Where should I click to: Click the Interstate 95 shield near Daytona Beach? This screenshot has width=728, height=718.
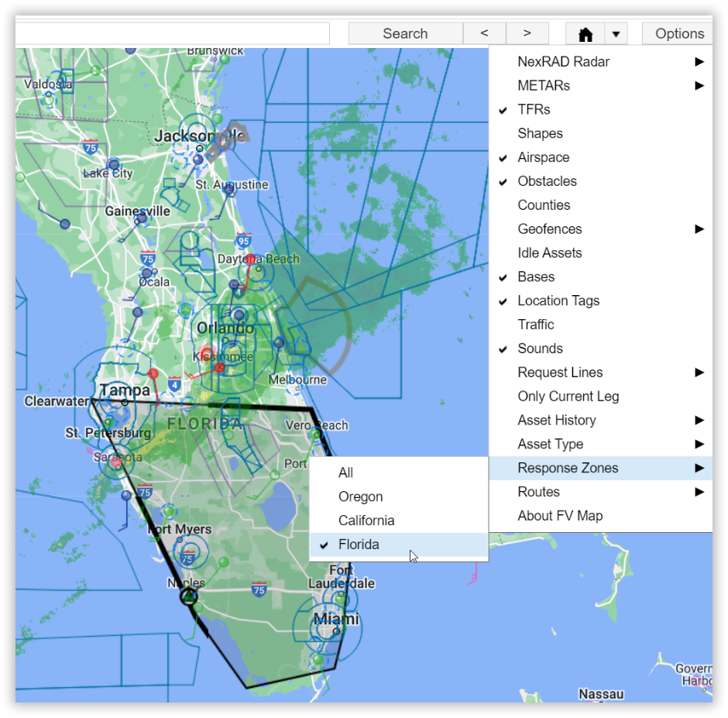point(243,240)
